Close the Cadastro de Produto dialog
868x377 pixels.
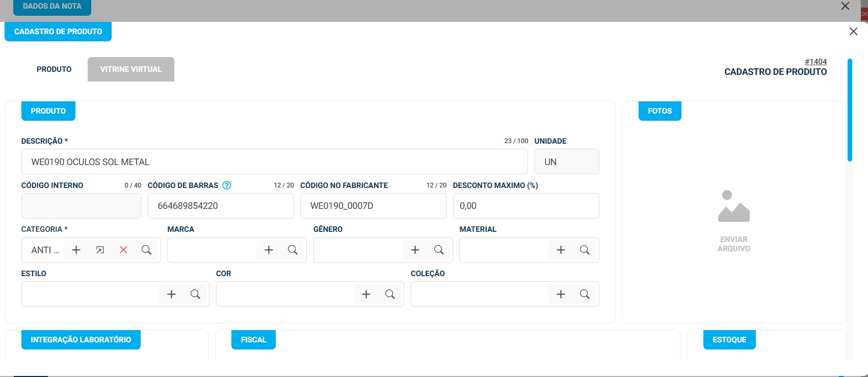tap(853, 32)
